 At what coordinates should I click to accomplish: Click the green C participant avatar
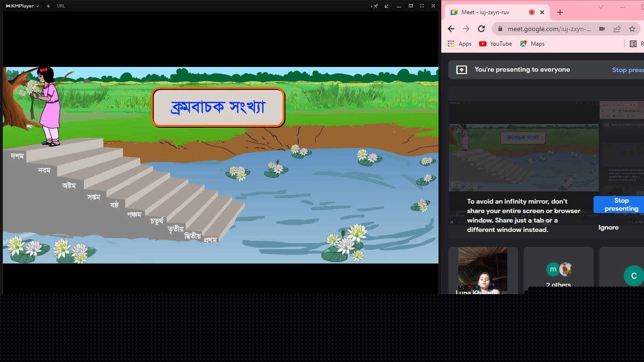coord(634,276)
